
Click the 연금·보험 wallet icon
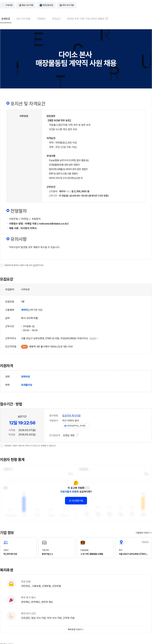pyautogui.click(x=11, y=584)
